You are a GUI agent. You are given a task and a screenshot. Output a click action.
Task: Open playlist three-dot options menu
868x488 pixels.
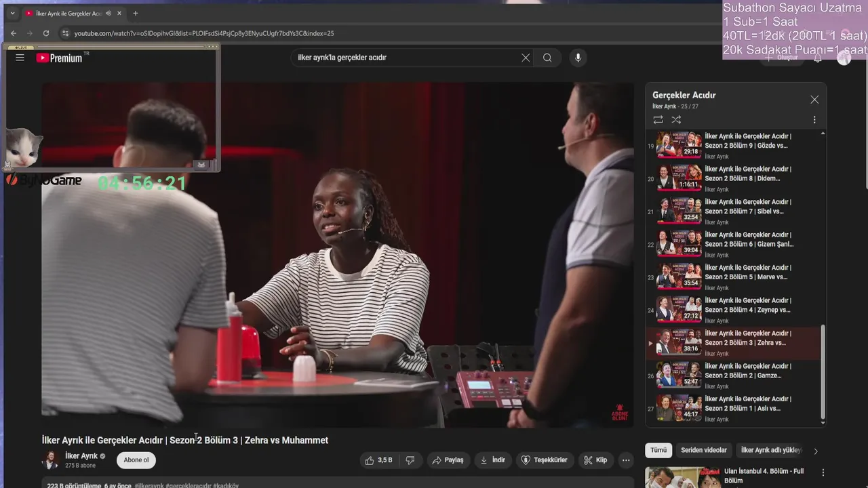(x=814, y=119)
